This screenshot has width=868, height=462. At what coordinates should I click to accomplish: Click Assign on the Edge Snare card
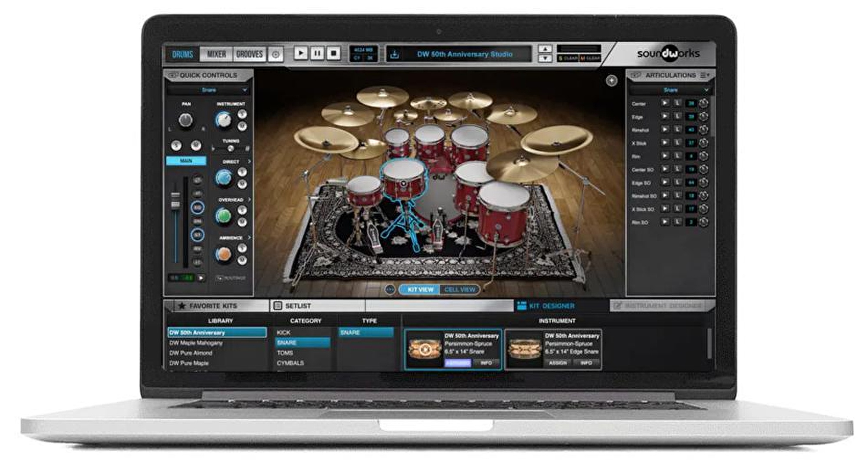click(558, 363)
